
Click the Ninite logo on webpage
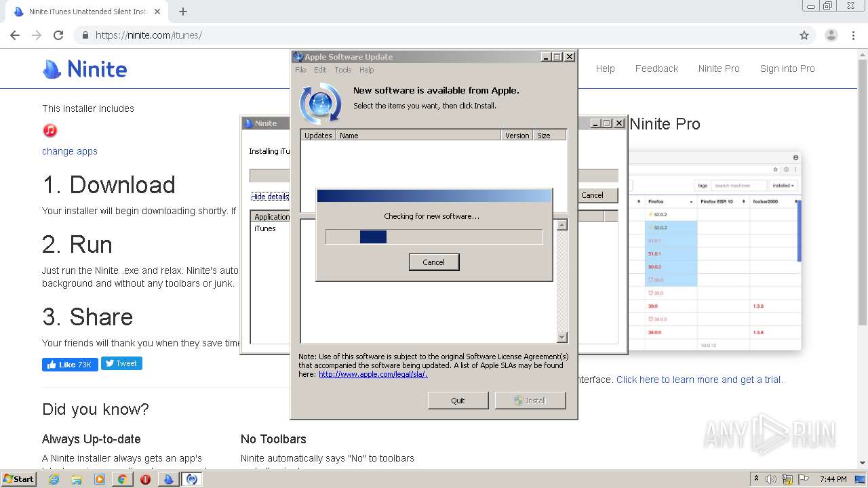pyautogui.click(x=85, y=68)
